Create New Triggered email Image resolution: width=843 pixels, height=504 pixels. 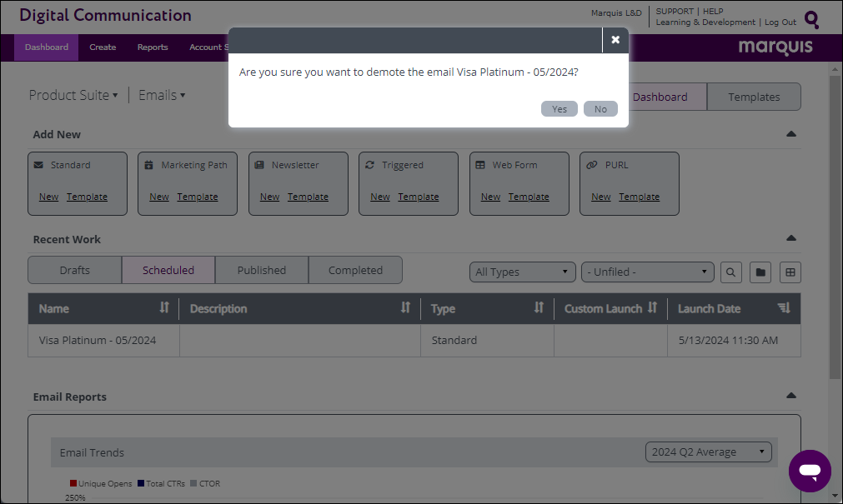(x=380, y=197)
